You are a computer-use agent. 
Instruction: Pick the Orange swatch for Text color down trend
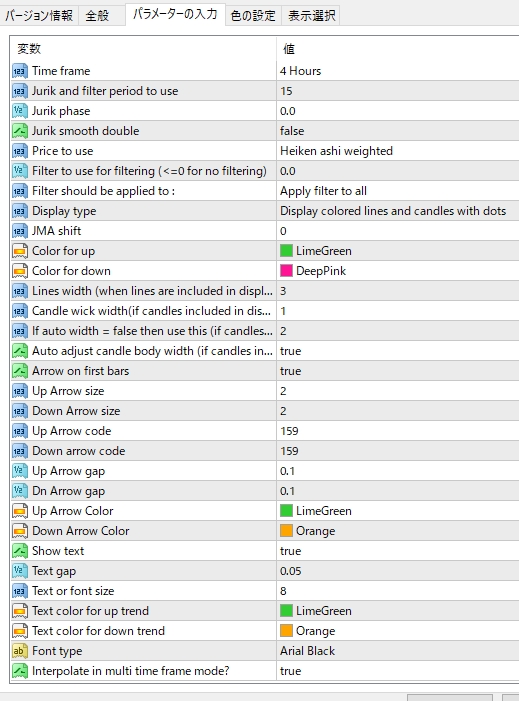click(286, 631)
